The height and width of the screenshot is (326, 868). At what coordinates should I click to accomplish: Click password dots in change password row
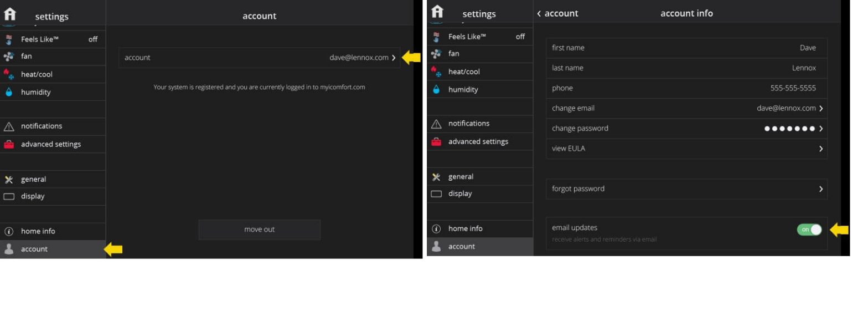(x=789, y=129)
